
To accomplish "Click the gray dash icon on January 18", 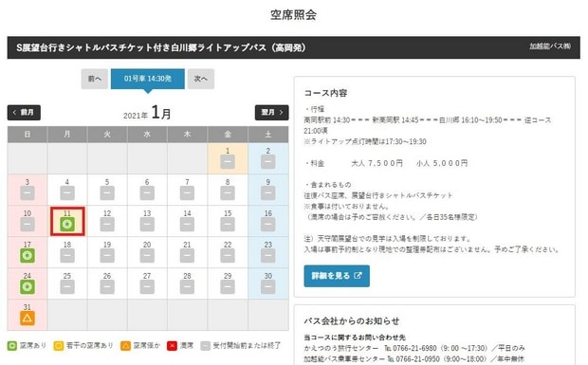I will click(67, 256).
